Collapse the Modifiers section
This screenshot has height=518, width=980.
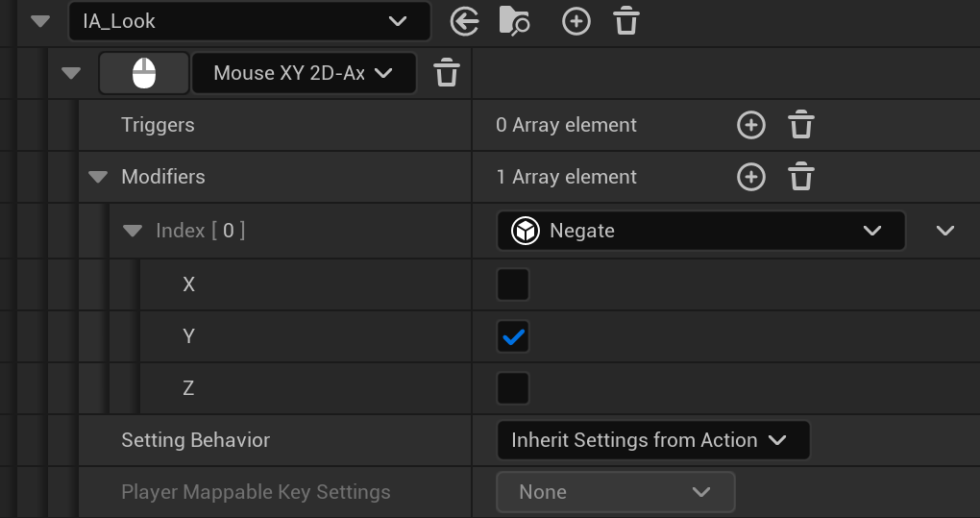(x=97, y=177)
